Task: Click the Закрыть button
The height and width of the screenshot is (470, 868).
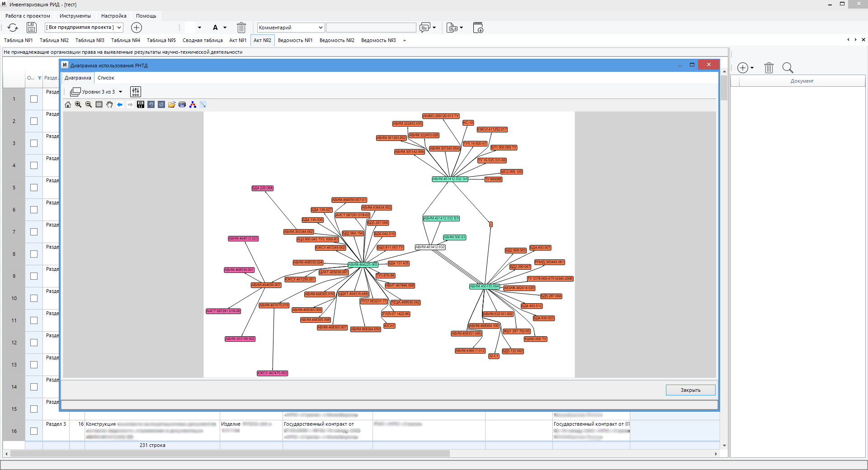Action: tap(690, 390)
